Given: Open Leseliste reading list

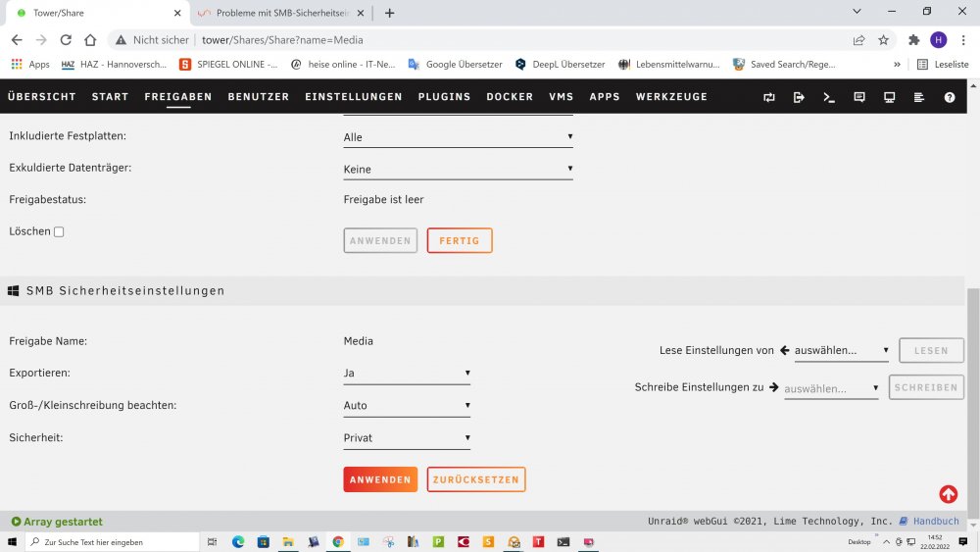Looking at the screenshot, I should pos(943,65).
